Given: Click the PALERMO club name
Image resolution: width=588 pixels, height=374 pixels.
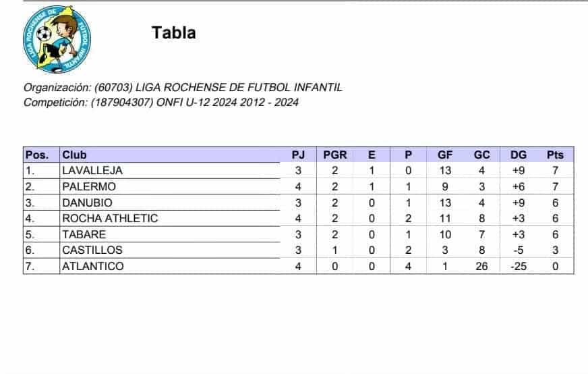Looking at the screenshot, I should pyautogui.click(x=89, y=186).
